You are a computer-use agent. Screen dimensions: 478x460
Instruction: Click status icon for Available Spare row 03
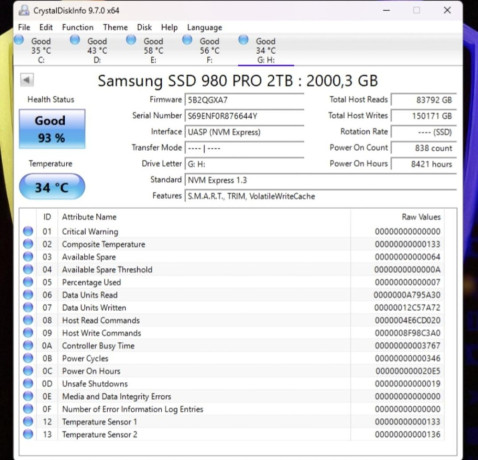pyautogui.click(x=28, y=256)
